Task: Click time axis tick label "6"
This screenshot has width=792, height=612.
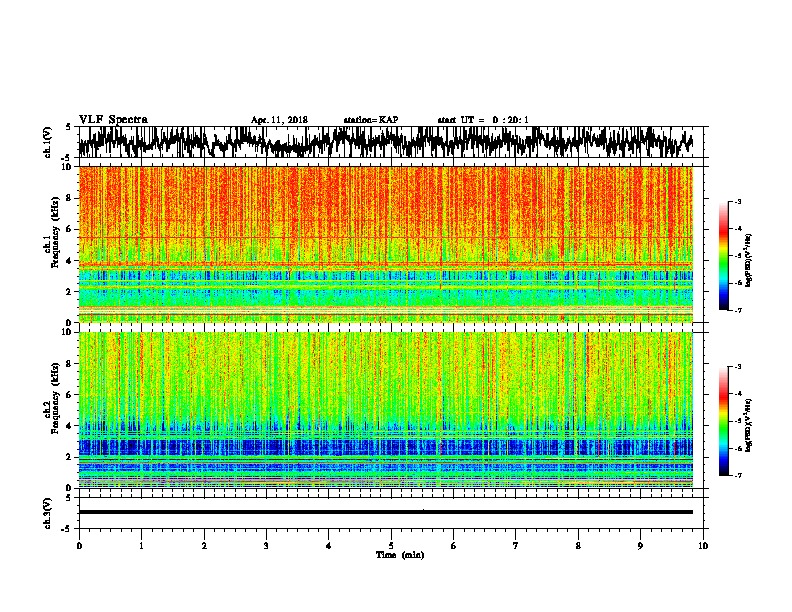Action: 454,546
